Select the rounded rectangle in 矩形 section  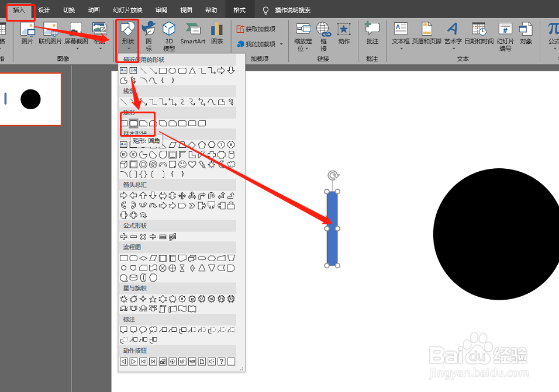(x=133, y=123)
